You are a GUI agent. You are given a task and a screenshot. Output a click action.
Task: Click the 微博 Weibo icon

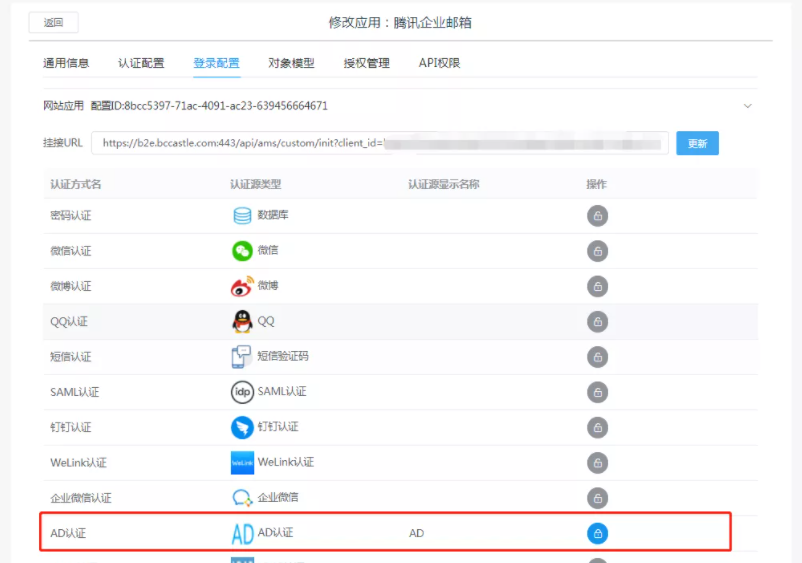pyautogui.click(x=242, y=286)
